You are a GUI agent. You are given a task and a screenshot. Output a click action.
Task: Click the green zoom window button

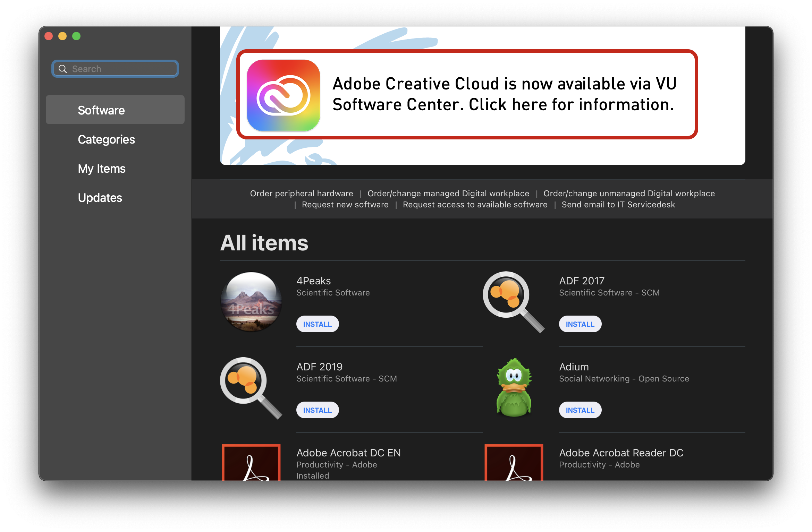[76, 36]
